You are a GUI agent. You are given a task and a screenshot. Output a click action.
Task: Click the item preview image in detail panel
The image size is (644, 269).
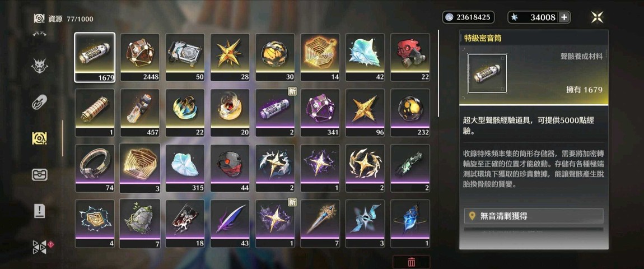pyautogui.click(x=487, y=73)
